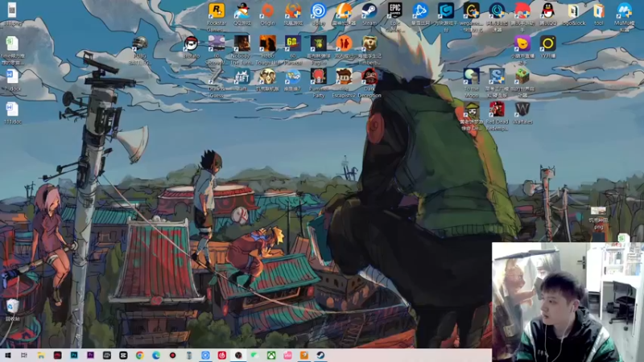Open the ego&lock folder icon
This screenshot has width=644, height=362.
point(573,10)
